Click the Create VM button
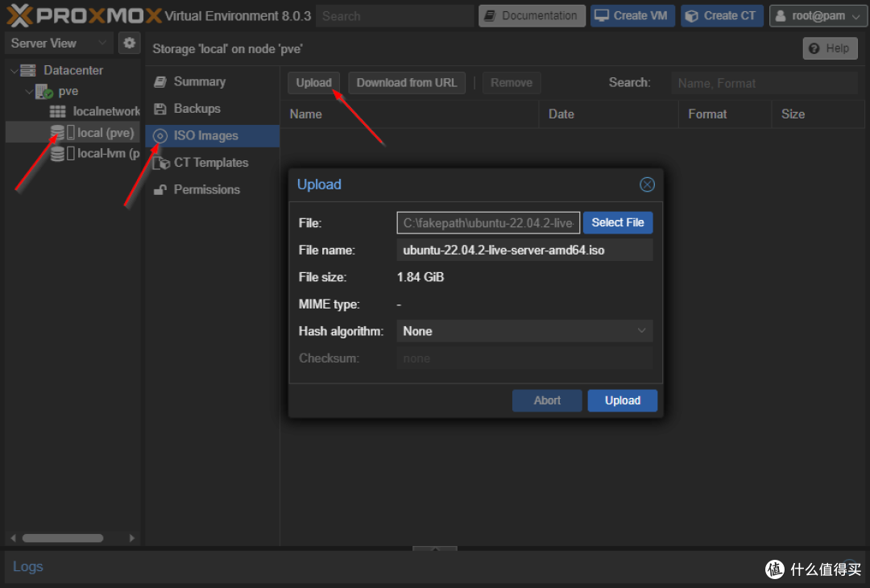Viewport: 870px width, 588px height. click(x=632, y=16)
